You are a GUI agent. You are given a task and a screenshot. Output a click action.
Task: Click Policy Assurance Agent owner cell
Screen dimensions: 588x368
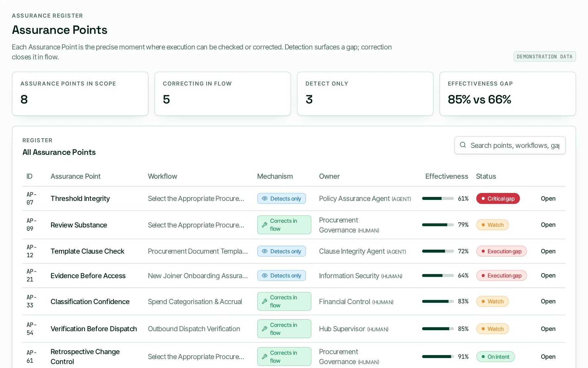tap(365, 199)
